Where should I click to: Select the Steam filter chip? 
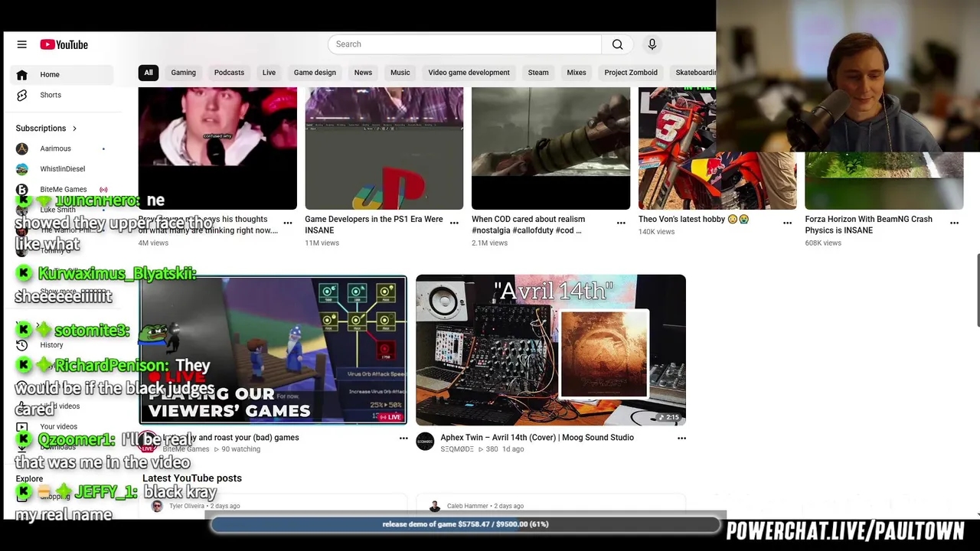click(538, 73)
